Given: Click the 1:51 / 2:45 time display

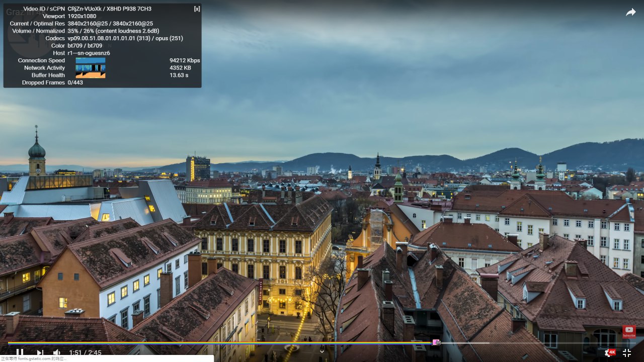Looking at the screenshot, I should click(85, 353).
